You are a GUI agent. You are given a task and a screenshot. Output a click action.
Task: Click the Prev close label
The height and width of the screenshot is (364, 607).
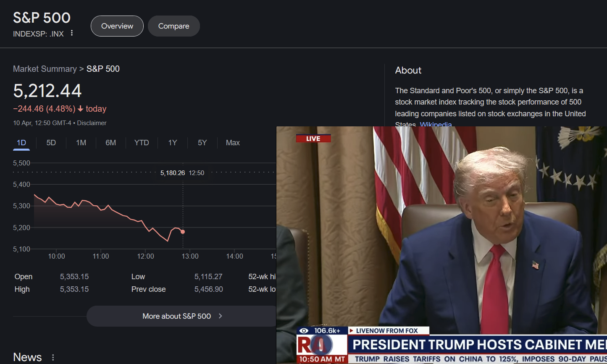pyautogui.click(x=148, y=289)
